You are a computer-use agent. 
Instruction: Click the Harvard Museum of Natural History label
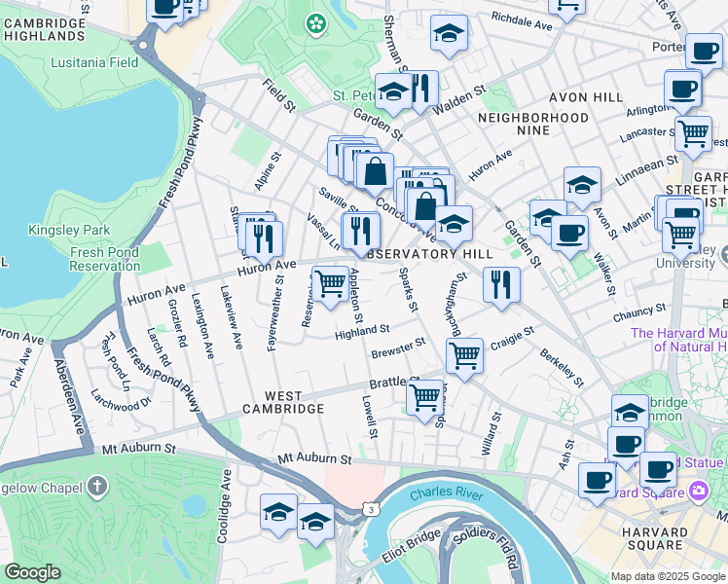(679, 340)
